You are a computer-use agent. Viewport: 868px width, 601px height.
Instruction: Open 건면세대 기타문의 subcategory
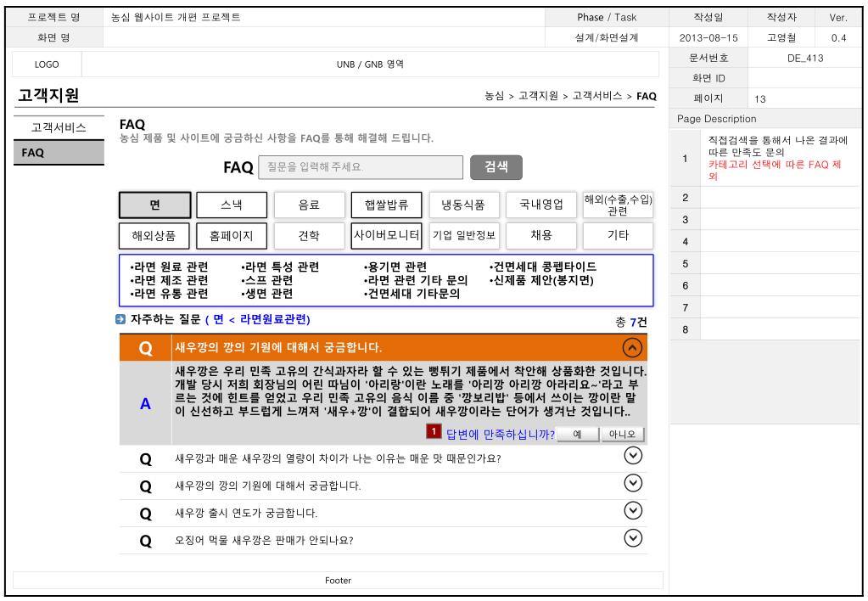(412, 294)
